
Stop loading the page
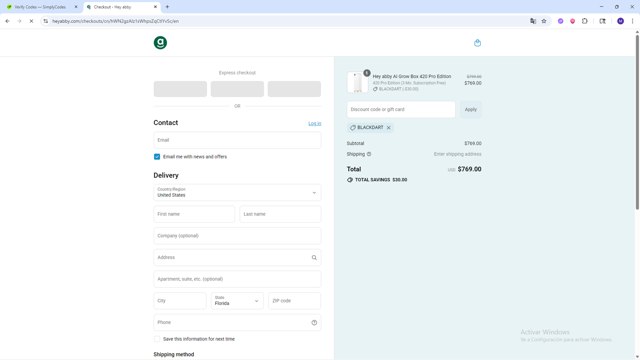click(31, 21)
